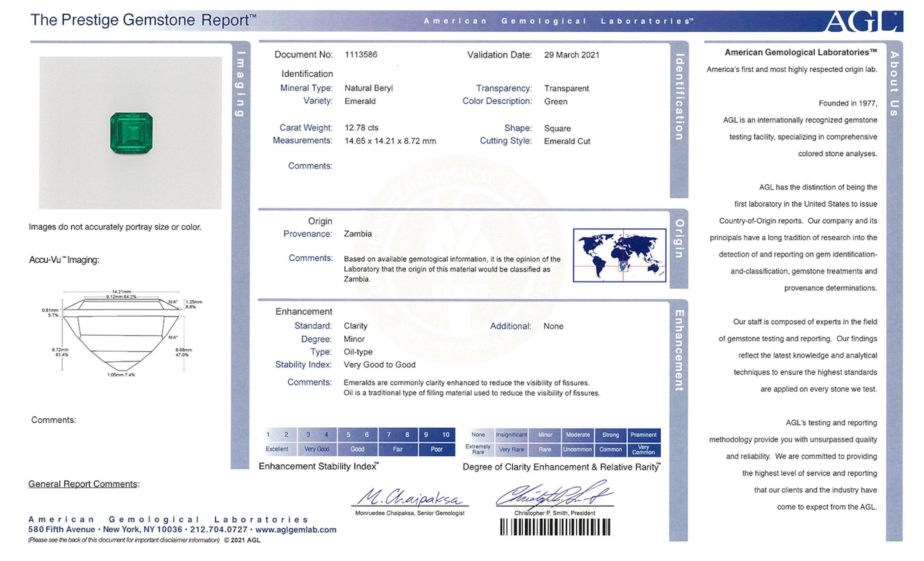Select the vertical Identification tab label
This screenshot has width=924, height=561.
click(679, 97)
